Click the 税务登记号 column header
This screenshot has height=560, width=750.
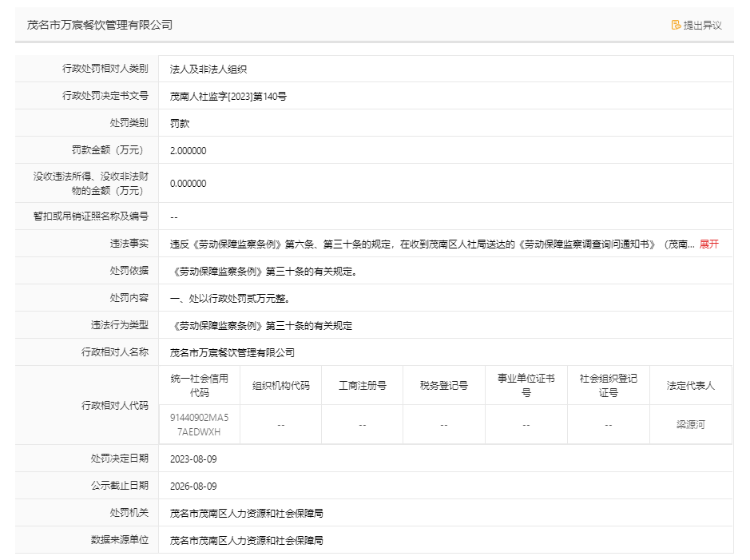tap(444, 386)
